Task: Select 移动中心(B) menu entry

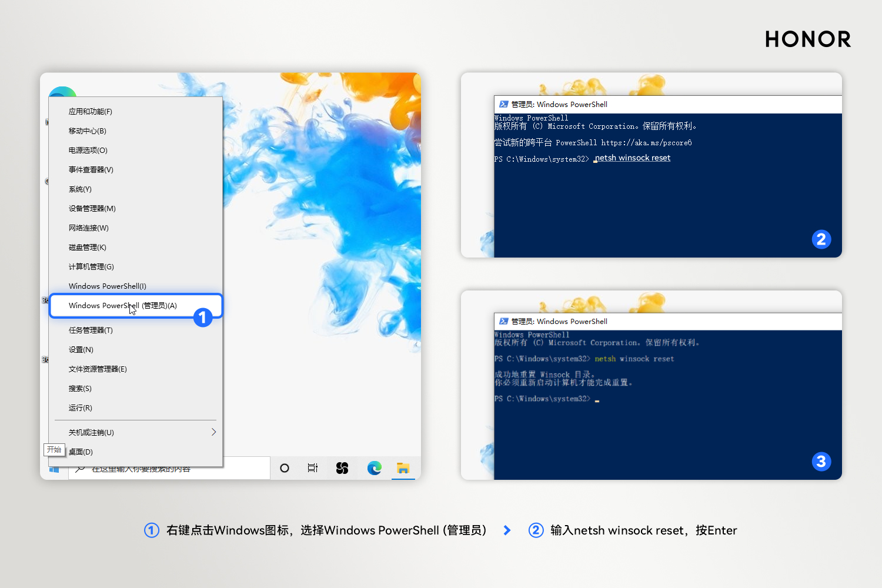Action: [136, 131]
